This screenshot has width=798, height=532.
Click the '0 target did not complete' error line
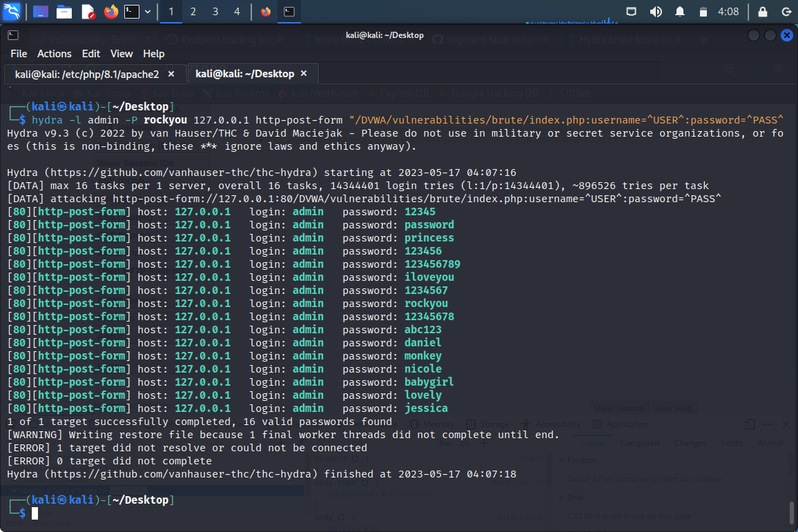[110, 461]
